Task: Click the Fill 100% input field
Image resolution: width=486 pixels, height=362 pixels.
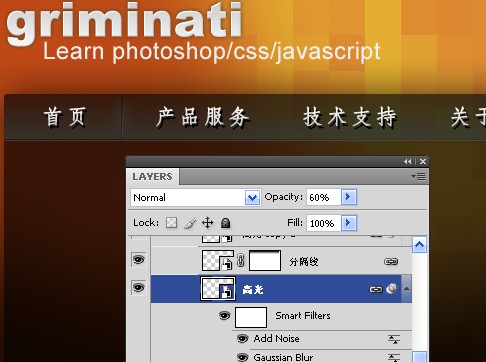Action: click(324, 223)
